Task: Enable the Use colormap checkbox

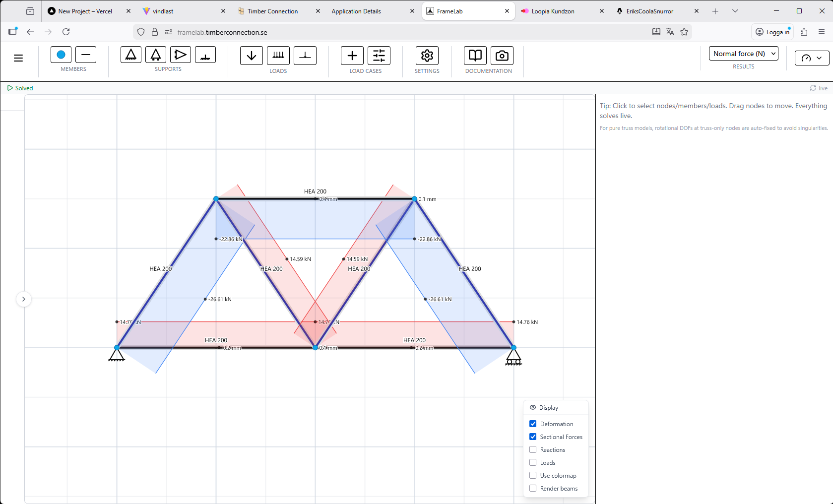Action: click(x=533, y=475)
